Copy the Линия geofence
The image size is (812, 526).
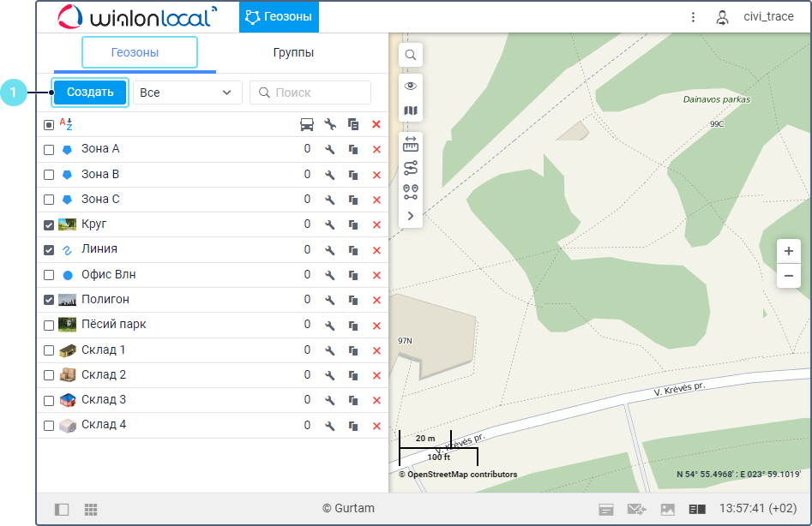click(353, 250)
